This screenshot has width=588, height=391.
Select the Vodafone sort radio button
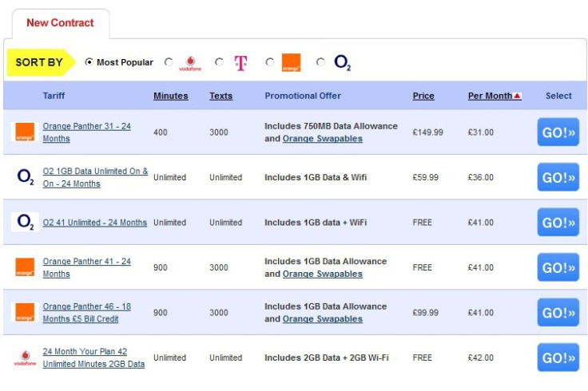(169, 61)
